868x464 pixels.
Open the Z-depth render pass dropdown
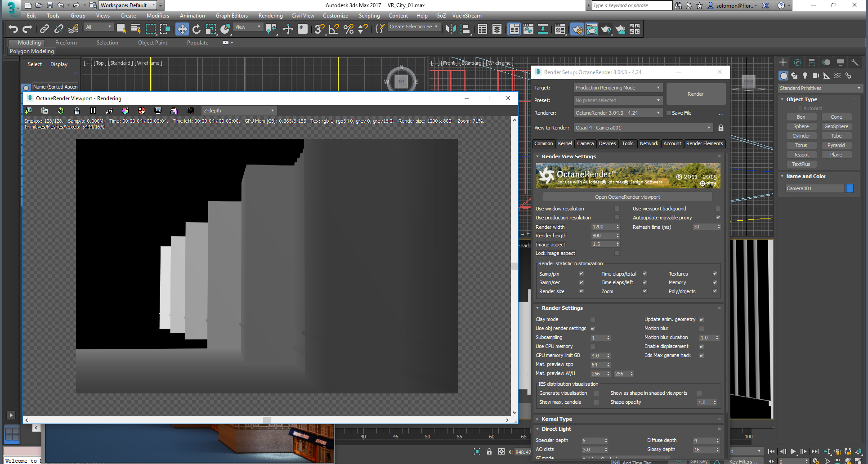point(239,111)
